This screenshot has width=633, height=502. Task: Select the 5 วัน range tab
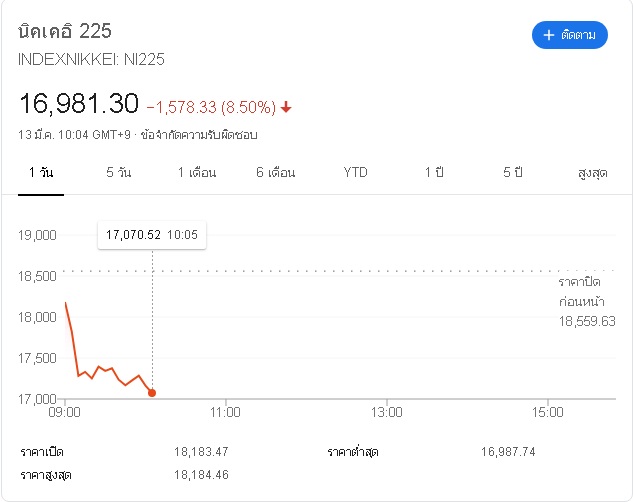[x=119, y=172]
